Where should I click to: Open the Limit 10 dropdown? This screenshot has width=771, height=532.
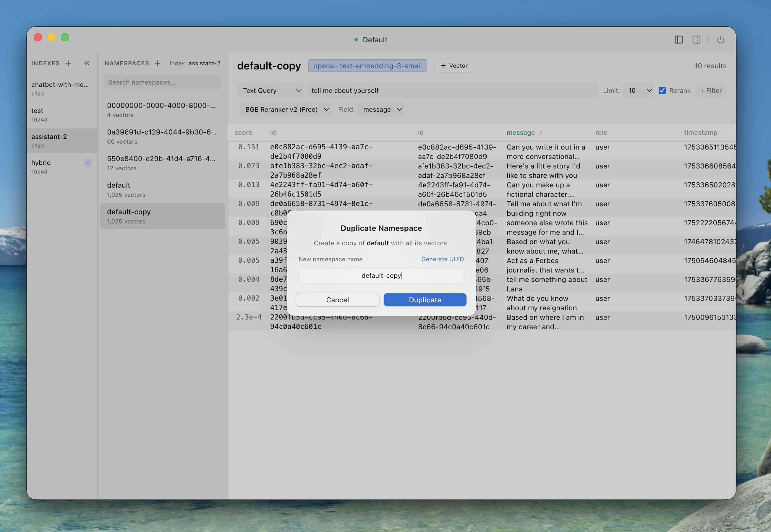638,91
